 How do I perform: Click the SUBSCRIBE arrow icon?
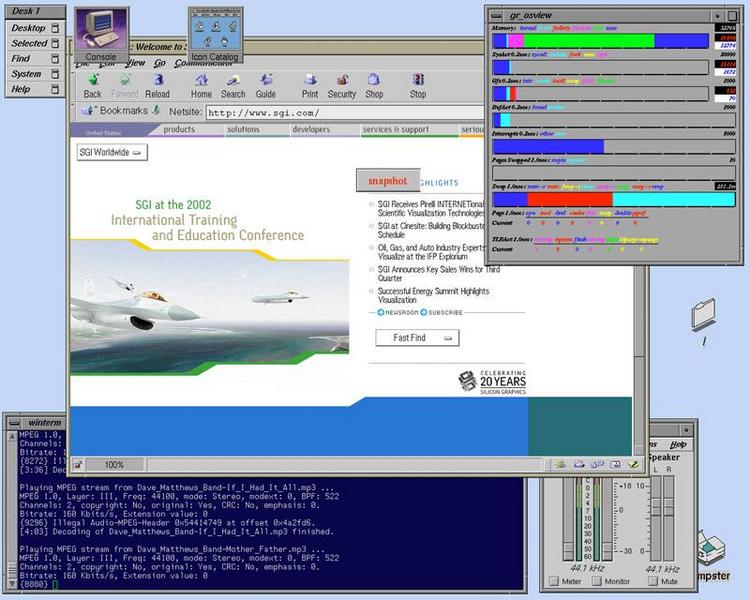(423, 312)
